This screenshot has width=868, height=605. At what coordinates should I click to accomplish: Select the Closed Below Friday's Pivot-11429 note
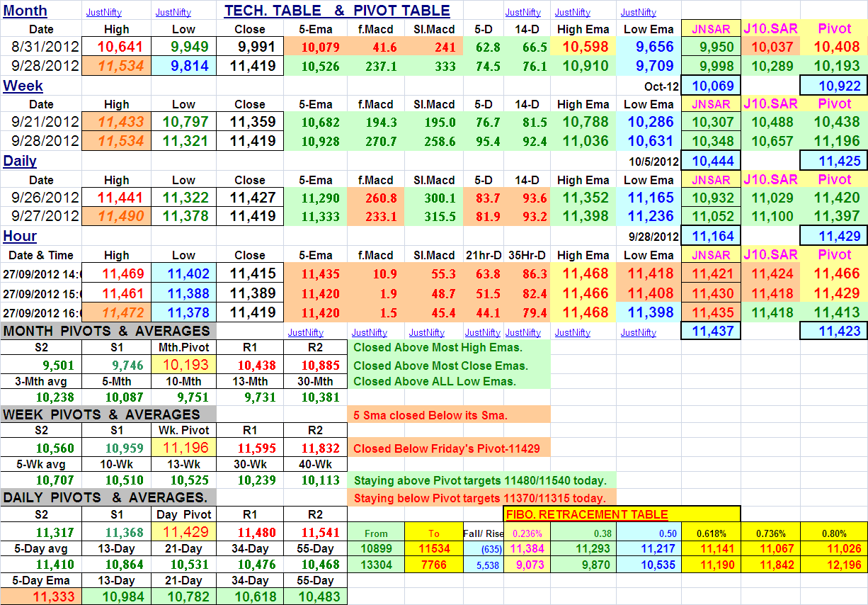[449, 448]
